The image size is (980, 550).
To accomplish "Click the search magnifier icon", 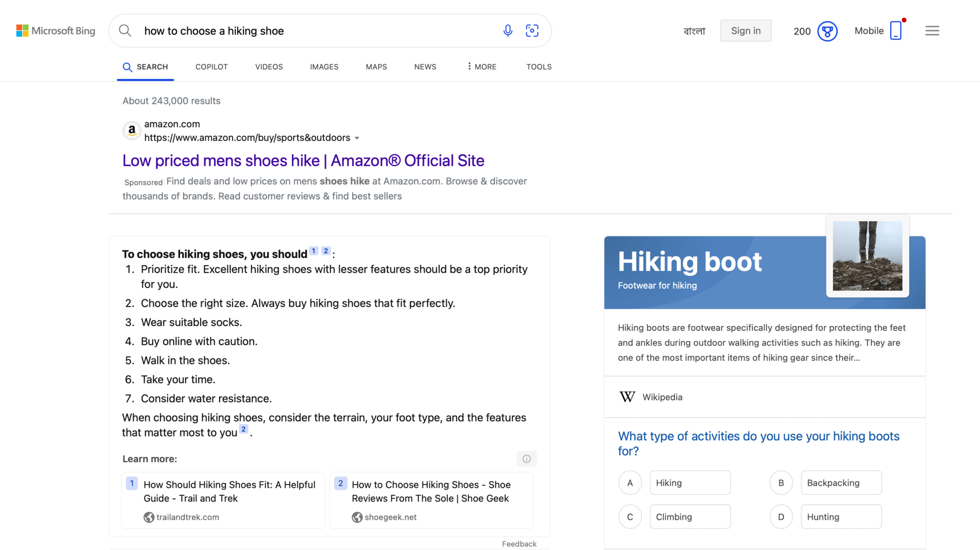I will click(x=125, y=30).
